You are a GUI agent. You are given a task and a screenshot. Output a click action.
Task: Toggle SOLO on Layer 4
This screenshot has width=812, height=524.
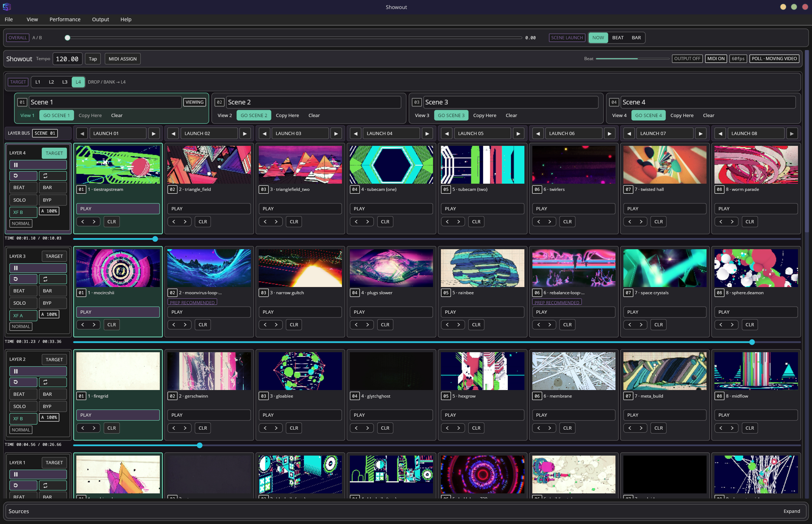pos(23,200)
